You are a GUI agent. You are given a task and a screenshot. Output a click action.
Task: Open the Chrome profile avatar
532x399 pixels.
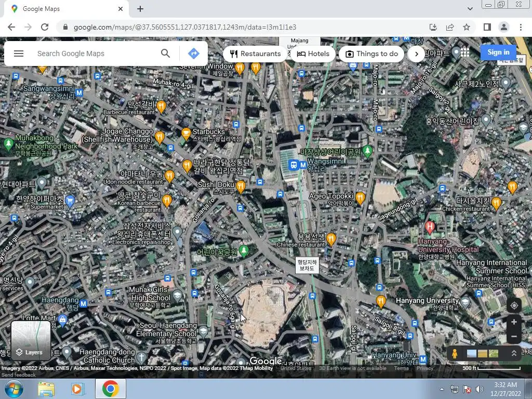(x=504, y=27)
